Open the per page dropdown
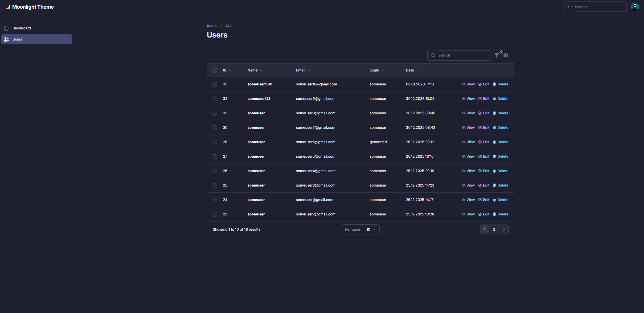The width and height of the screenshot is (644, 313). (371, 229)
